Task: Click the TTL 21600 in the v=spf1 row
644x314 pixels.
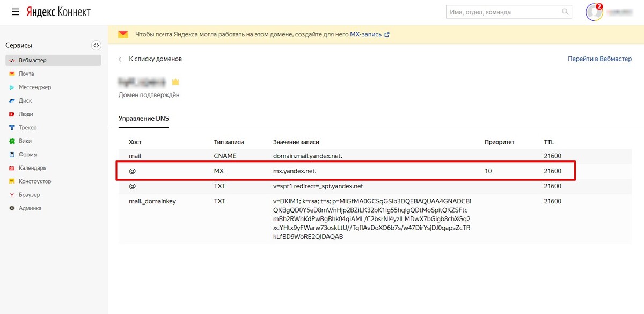Action: [x=552, y=186]
